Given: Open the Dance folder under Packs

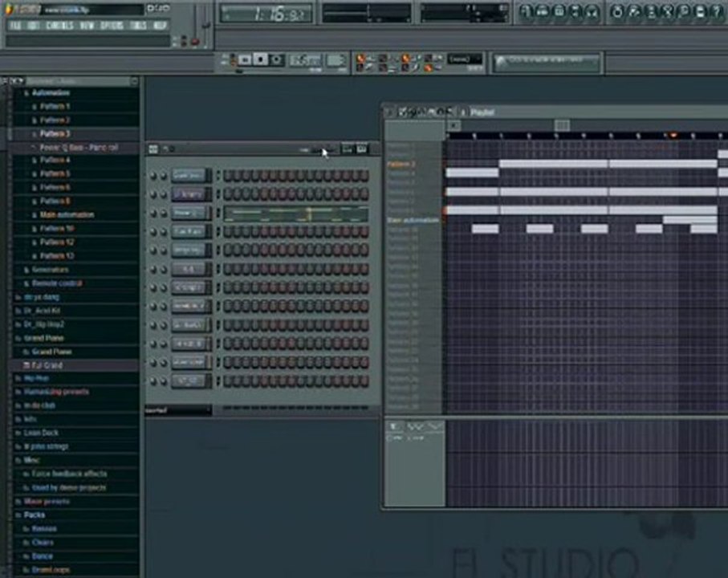Looking at the screenshot, I should coord(42,556).
